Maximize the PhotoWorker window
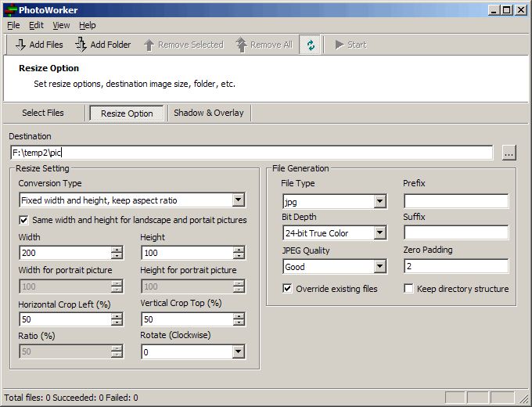 [506, 10]
